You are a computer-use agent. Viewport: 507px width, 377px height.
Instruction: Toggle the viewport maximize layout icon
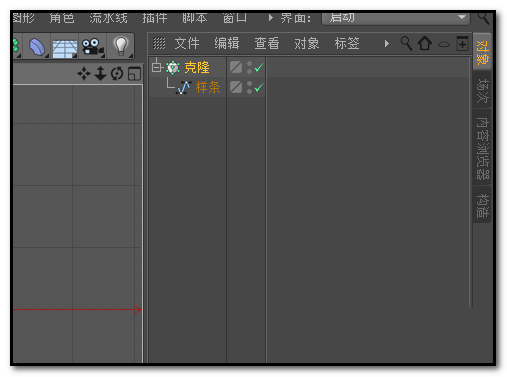(135, 74)
